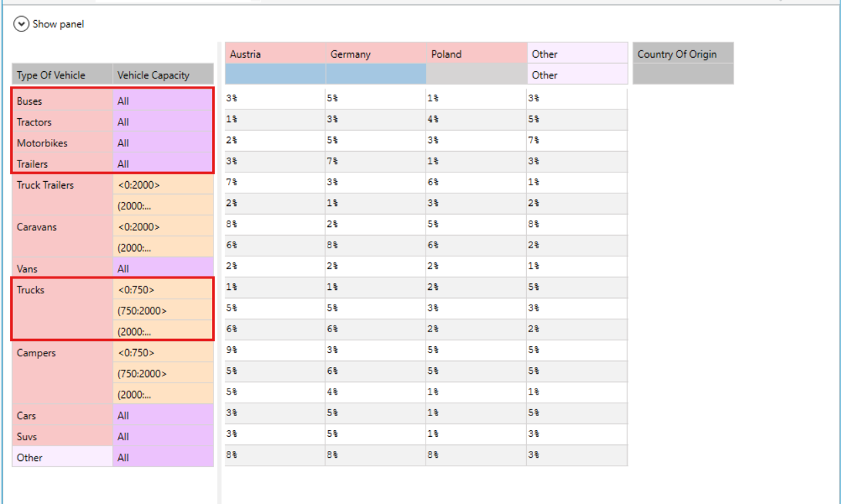Select the Austria percentage in Vans row
Viewport: 841px width, 504px height.
click(275, 266)
